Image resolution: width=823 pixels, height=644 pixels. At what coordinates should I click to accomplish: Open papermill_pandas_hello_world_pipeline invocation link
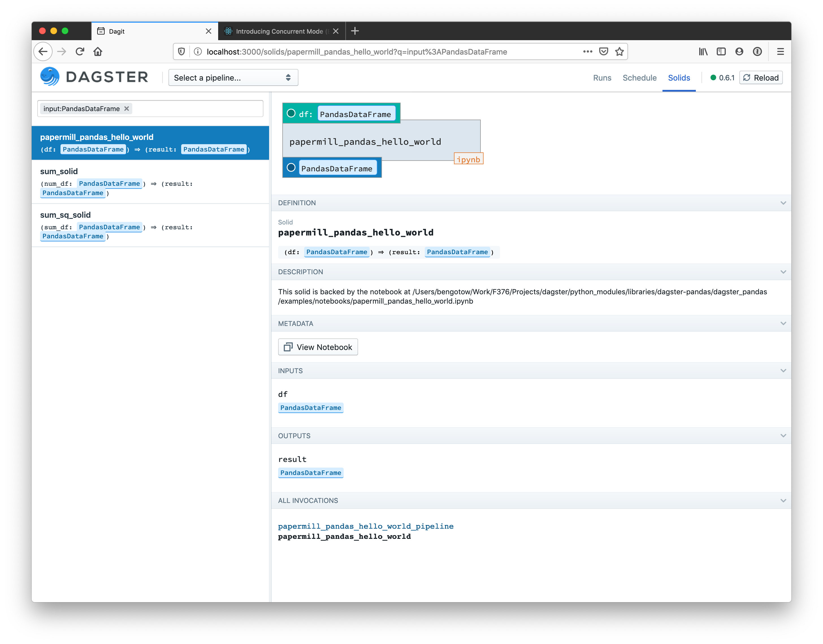(365, 526)
